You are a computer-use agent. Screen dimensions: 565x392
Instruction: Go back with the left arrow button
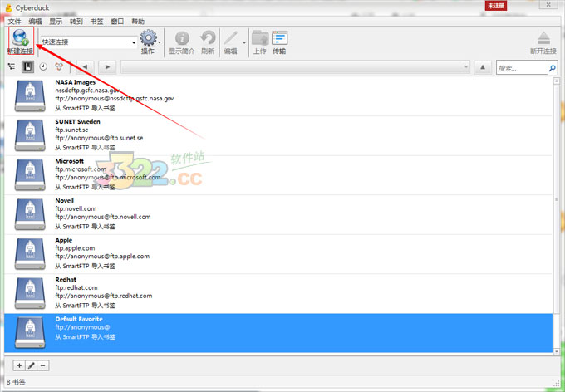pyautogui.click(x=85, y=67)
